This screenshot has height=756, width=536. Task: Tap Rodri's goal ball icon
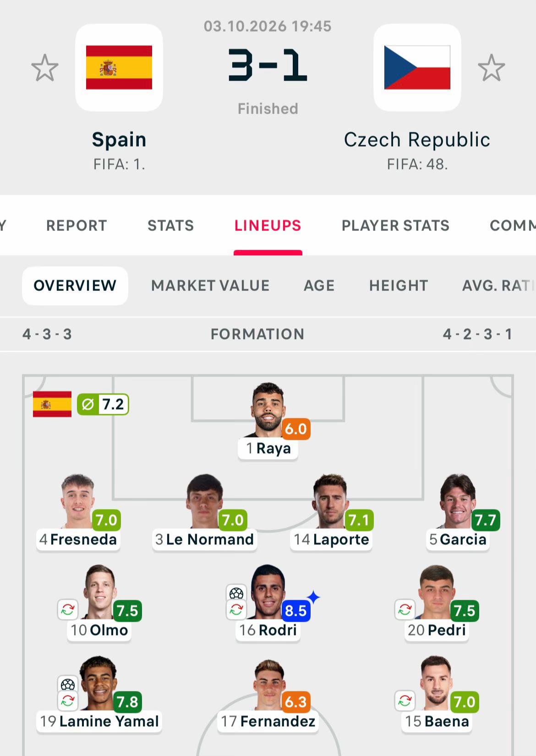[x=236, y=593]
